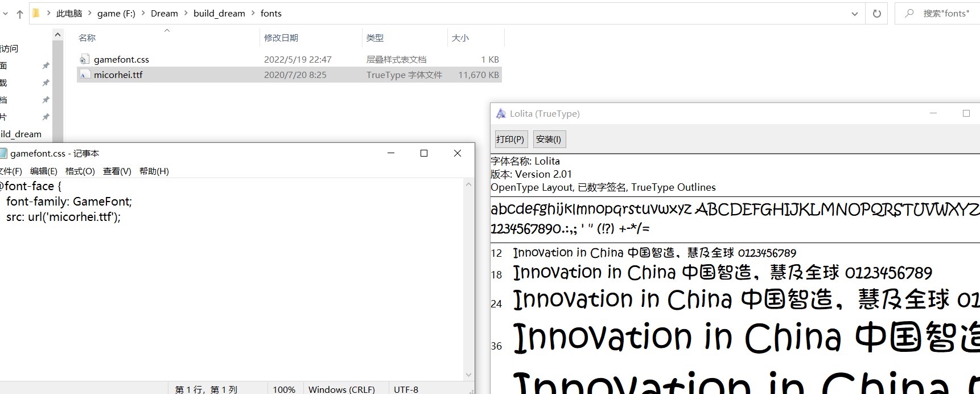Go to game (F:) in the breadcrumb
980x394 pixels.
[116, 13]
